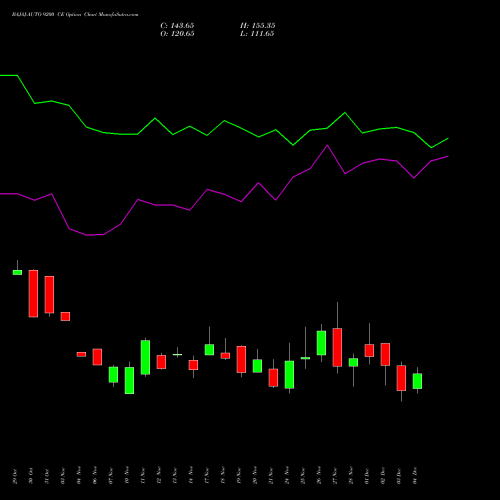The height and width of the screenshot is (500, 500).
Task: Select the green 10 Nov candle
Action: coord(129,380)
